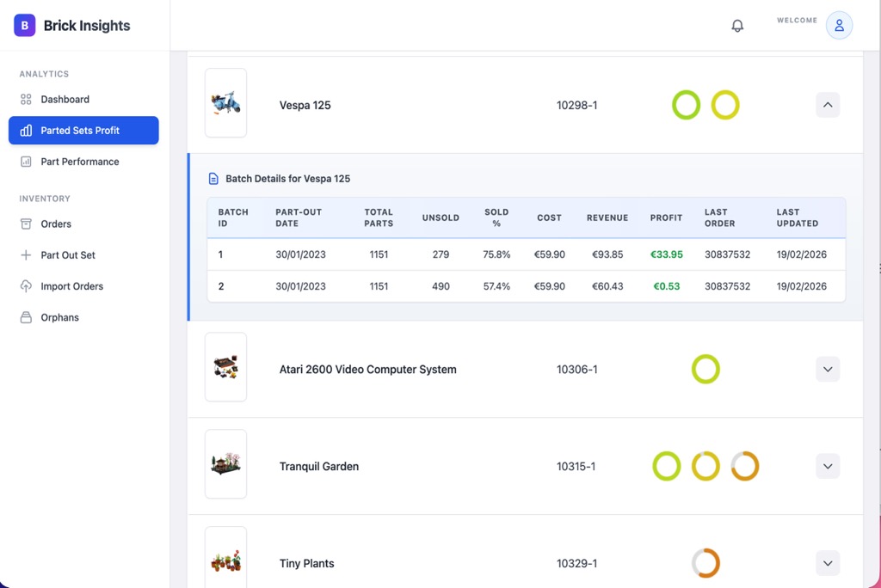The image size is (881, 588).
Task: Click the Tiny Plants sold percentage donut
Action: tap(705, 563)
